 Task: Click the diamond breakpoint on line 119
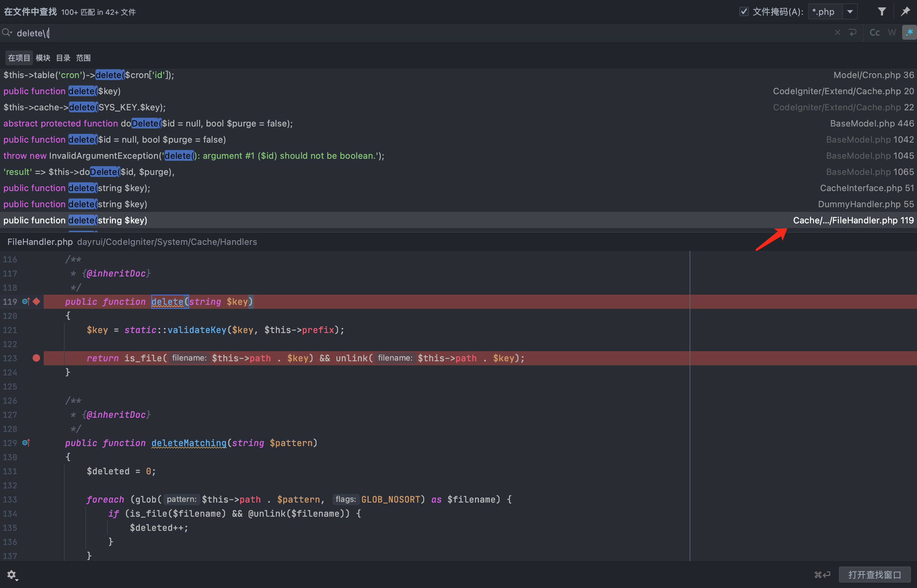tap(36, 302)
